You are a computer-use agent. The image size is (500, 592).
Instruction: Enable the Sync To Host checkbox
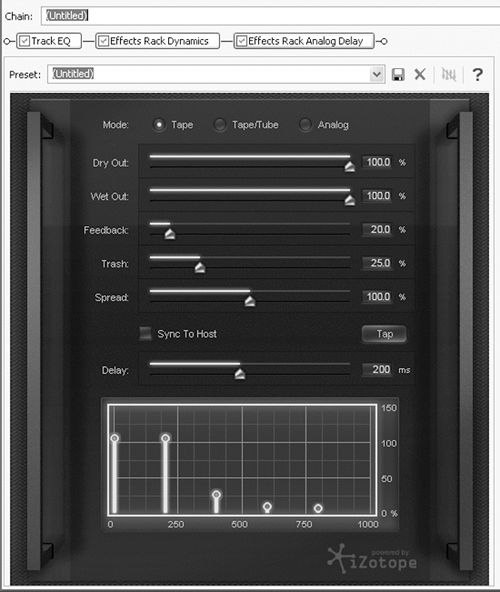point(146,333)
